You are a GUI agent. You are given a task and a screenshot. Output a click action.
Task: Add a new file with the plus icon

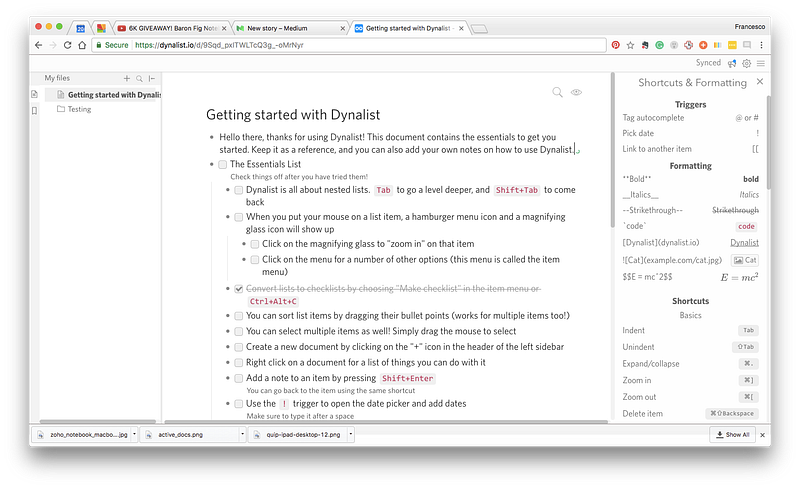127,78
